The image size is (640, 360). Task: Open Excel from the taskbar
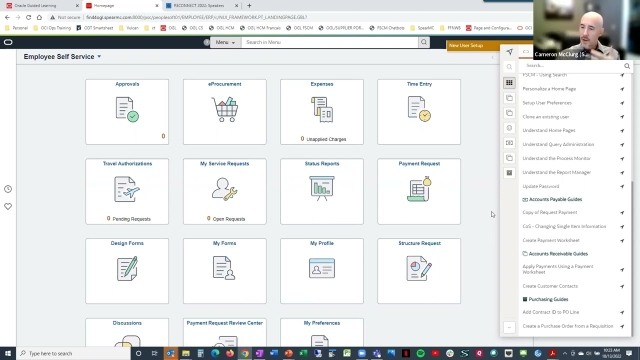click(303, 353)
